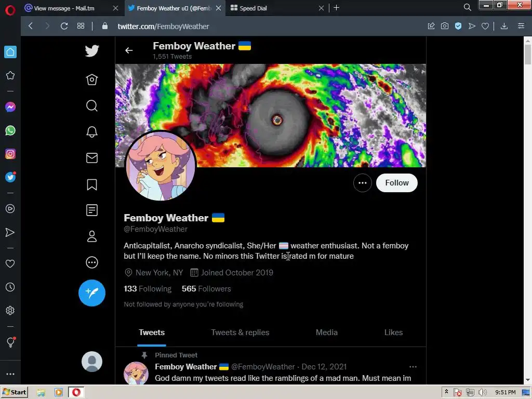Screen dimensions: 532x399
Task: Open Twitter Messages envelope icon
Action: 92,158
